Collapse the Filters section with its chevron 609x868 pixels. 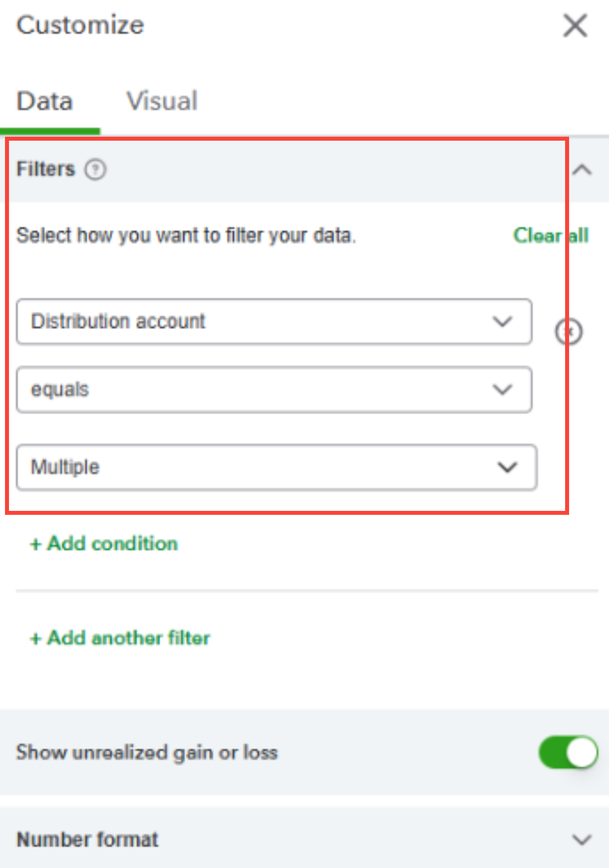[582, 170]
